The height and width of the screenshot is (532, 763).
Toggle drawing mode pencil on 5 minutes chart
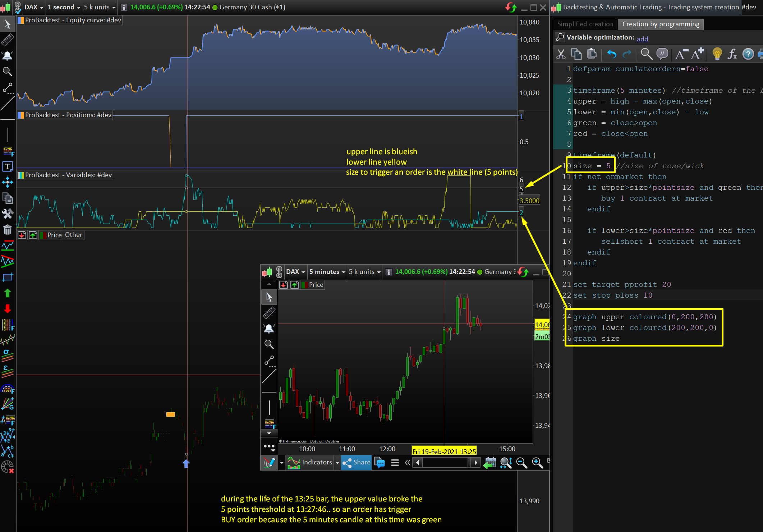[x=269, y=463]
